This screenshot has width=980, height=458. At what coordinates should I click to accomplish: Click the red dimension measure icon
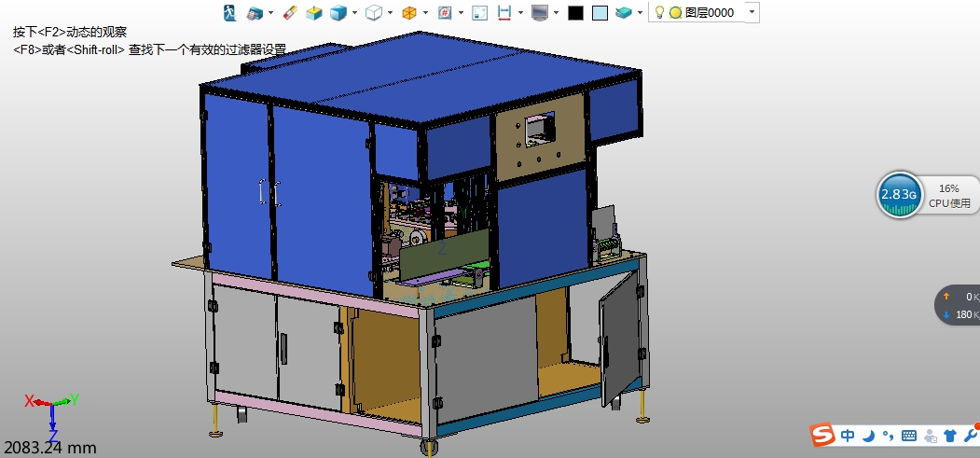(504, 13)
